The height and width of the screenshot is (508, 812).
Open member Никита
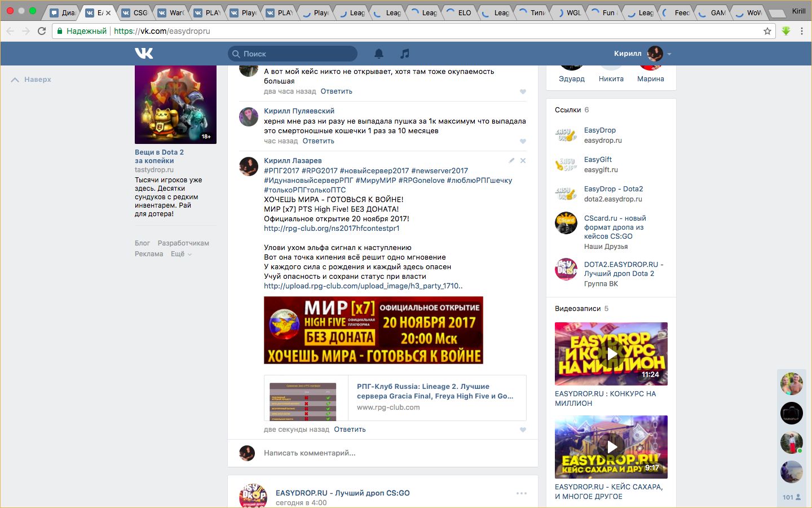(x=611, y=79)
